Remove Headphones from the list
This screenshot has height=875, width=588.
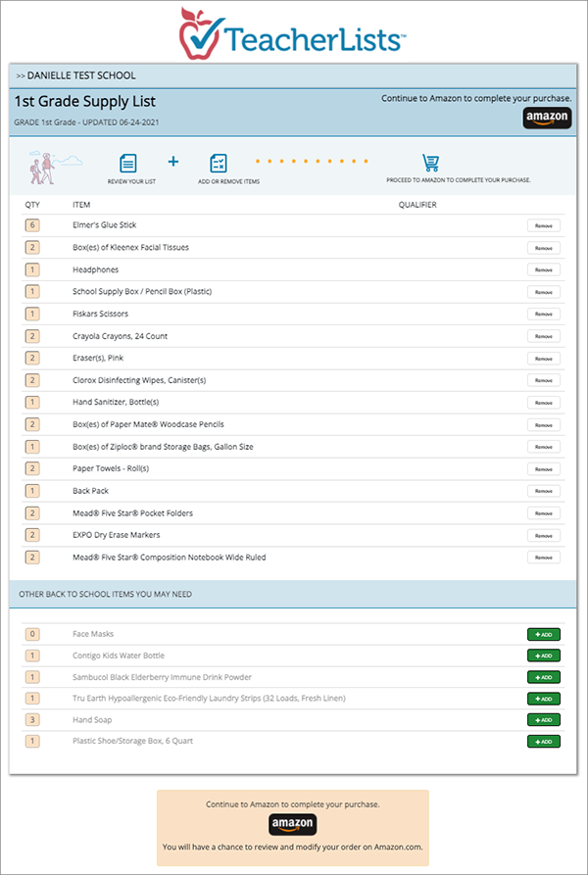coord(544,270)
